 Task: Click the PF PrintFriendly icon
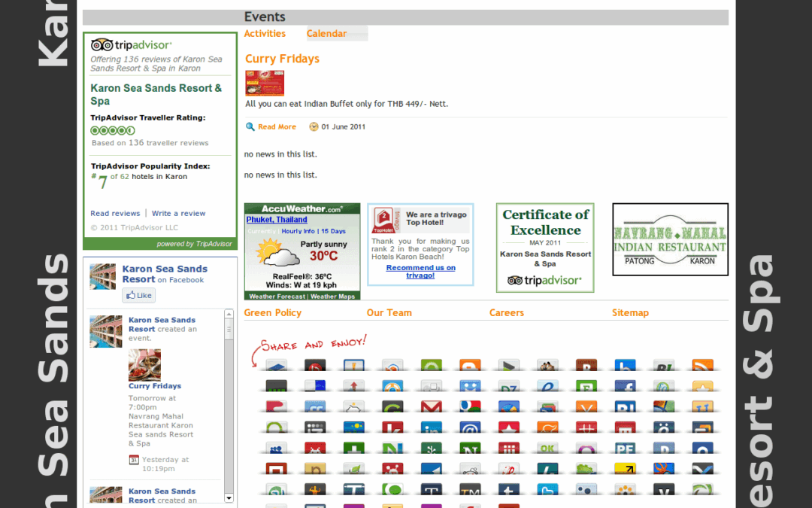point(625,448)
